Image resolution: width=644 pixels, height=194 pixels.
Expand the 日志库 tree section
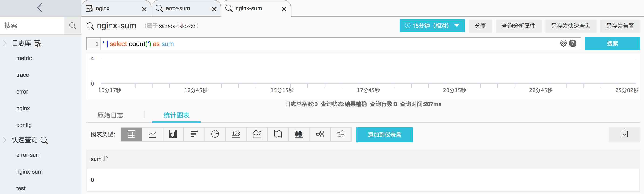[x=5, y=43]
